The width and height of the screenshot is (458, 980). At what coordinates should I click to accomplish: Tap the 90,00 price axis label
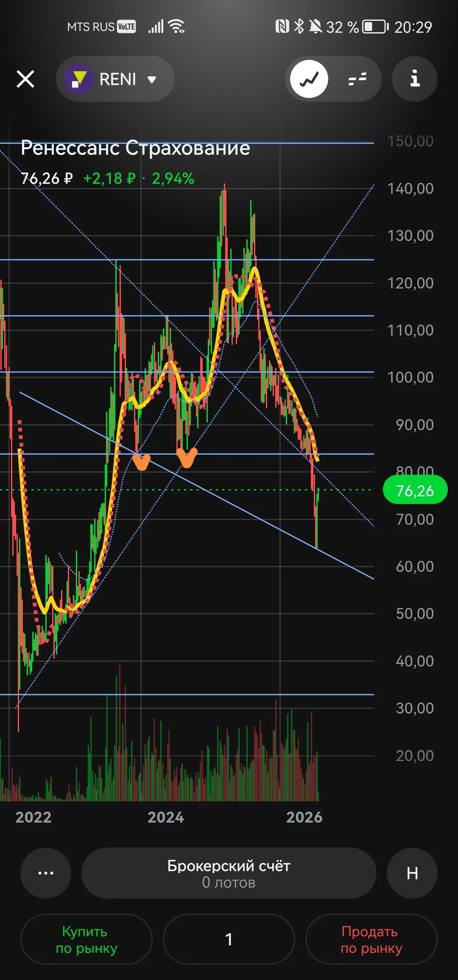click(x=415, y=425)
